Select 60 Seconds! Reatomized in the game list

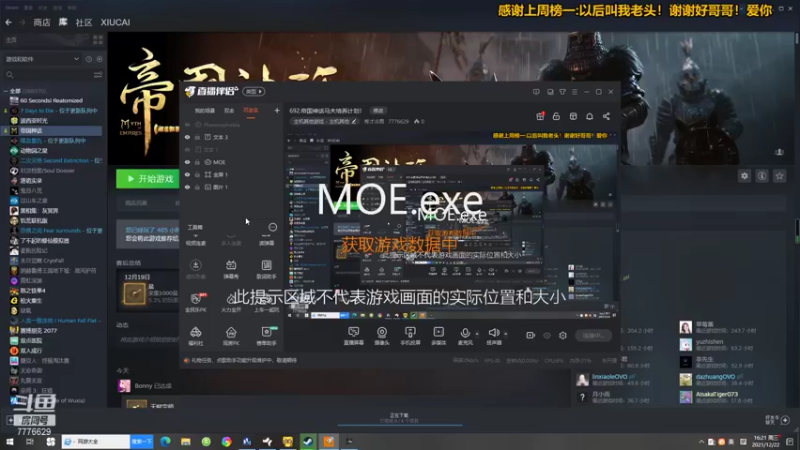pyautogui.click(x=51, y=101)
